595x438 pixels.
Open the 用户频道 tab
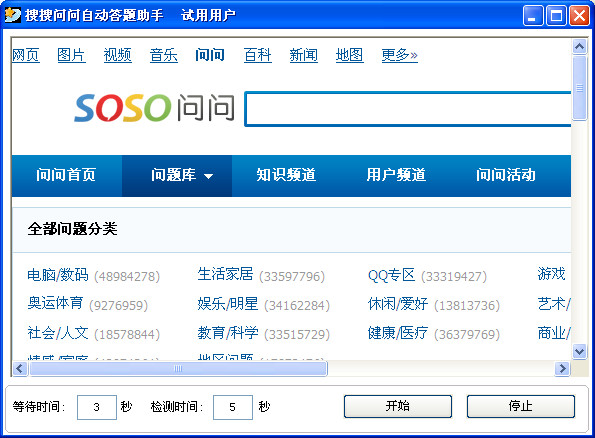[396, 175]
